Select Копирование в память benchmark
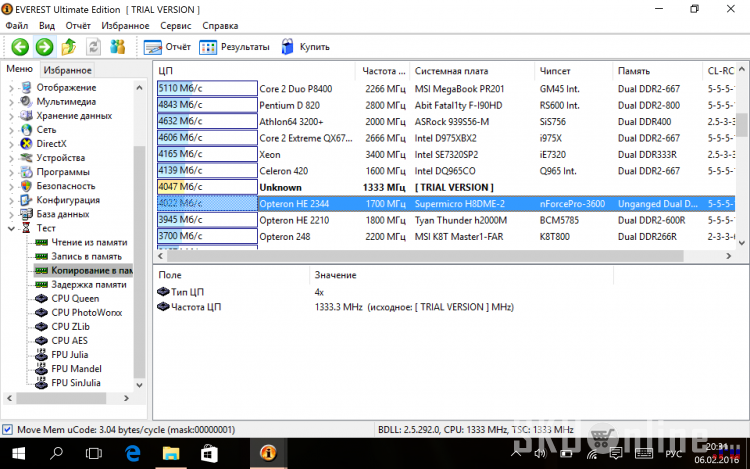This screenshot has height=469, width=750. point(91,271)
